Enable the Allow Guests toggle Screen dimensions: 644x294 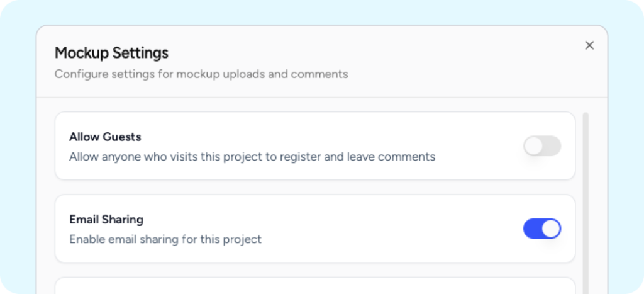tap(541, 147)
